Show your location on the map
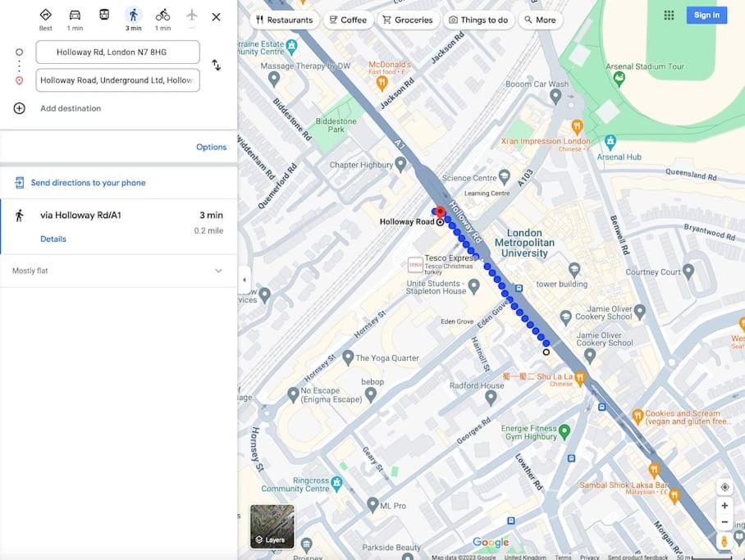This screenshot has width=745, height=560. (724, 487)
